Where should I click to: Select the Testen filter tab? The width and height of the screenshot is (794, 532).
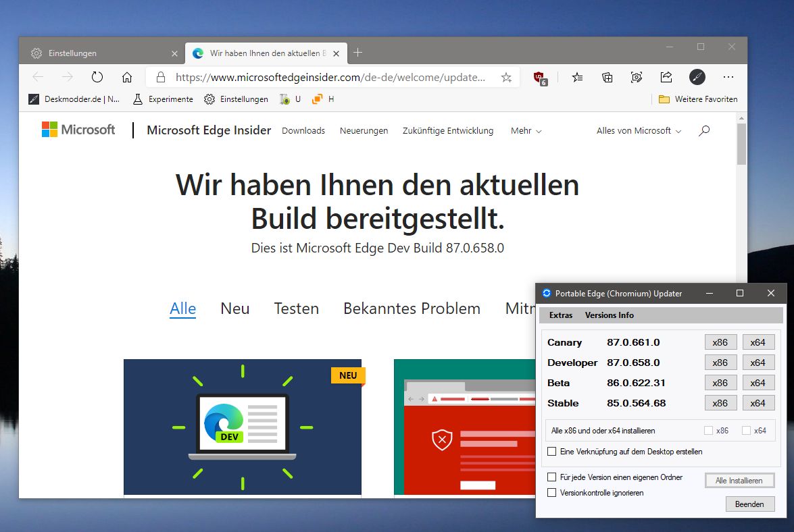[296, 309]
